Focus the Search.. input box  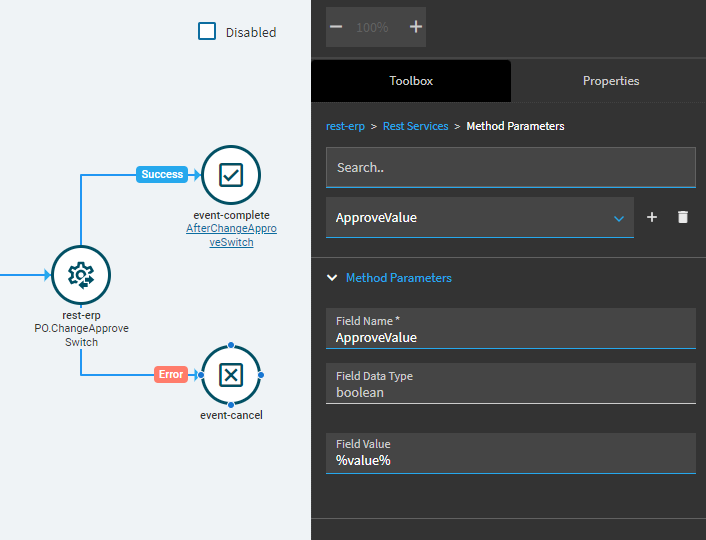[x=511, y=167]
